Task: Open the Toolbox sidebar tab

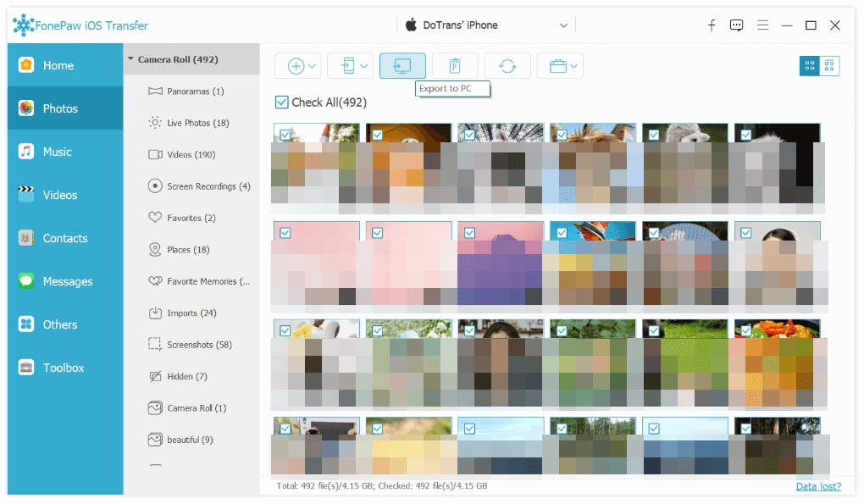Action: coord(65,368)
